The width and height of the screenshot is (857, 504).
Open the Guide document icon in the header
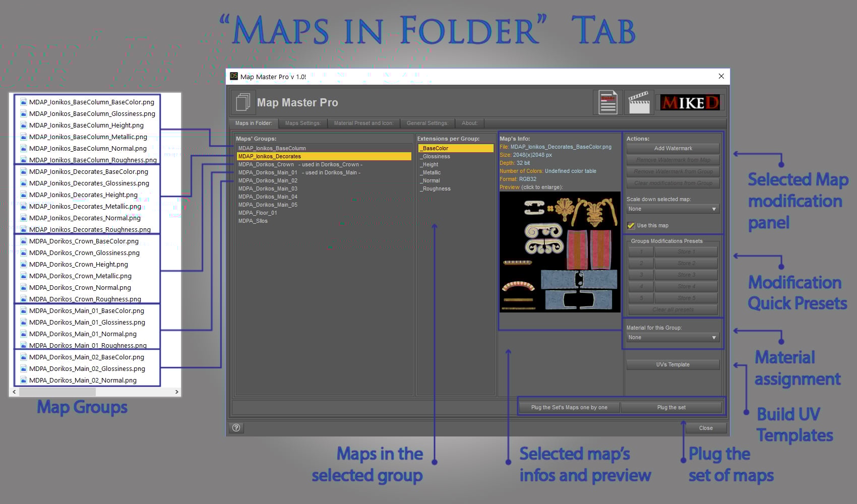pyautogui.click(x=607, y=102)
